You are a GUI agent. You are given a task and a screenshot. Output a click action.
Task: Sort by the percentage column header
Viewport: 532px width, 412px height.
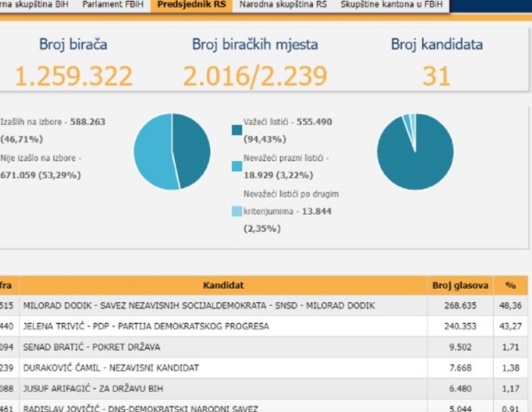(x=510, y=285)
